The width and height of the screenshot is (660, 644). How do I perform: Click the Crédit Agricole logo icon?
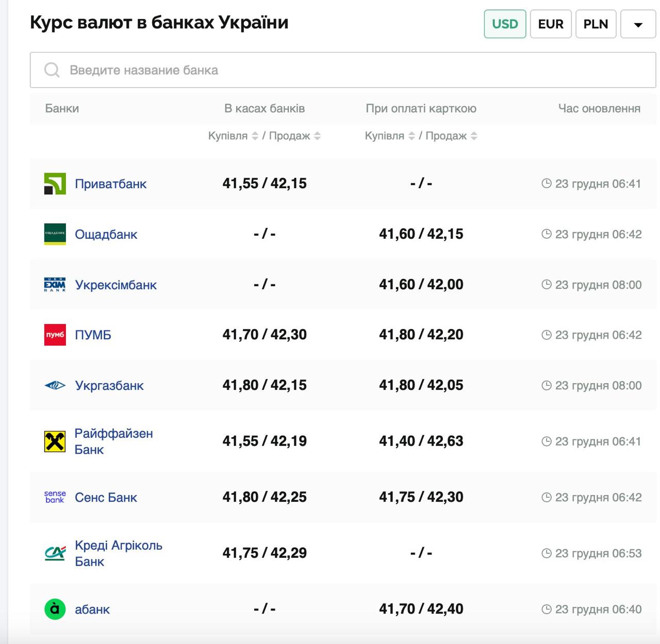(55, 553)
